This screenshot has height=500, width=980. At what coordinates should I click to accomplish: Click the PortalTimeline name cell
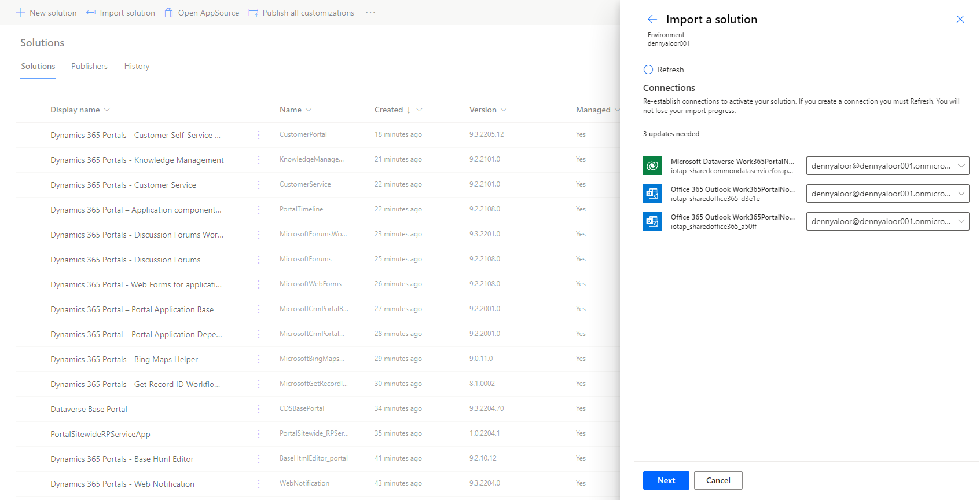(302, 209)
